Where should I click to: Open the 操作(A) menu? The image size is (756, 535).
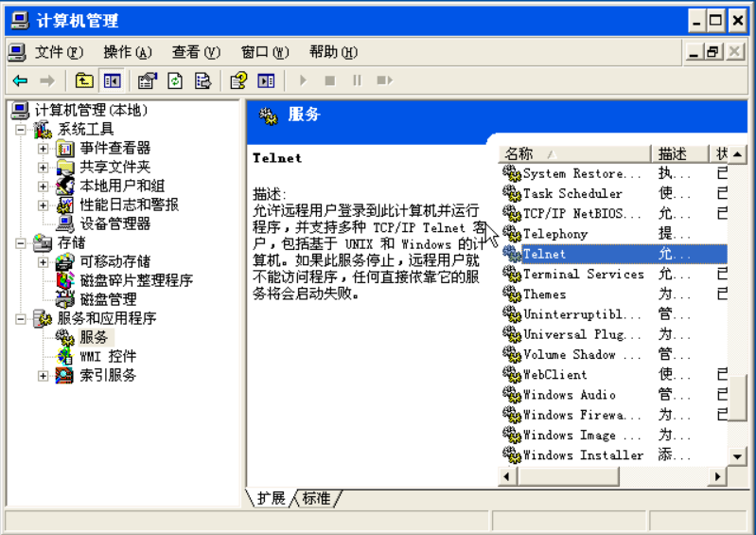tap(128, 52)
